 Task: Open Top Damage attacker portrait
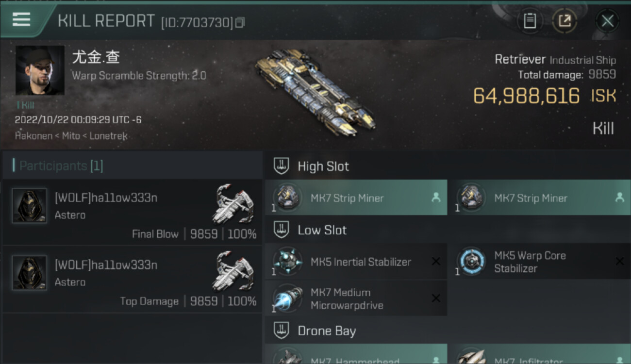(30, 273)
